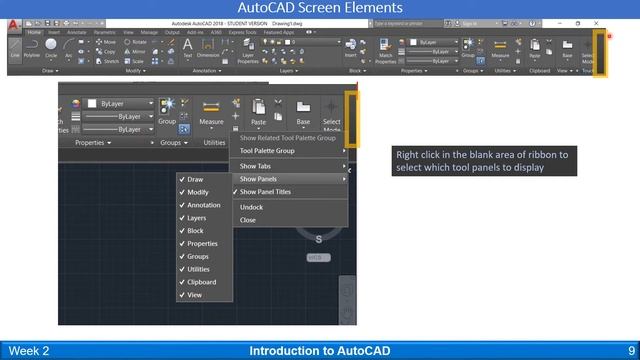640x360 pixels.
Task: Open the AutoCAD application menu logo
Action: (x=13, y=25)
